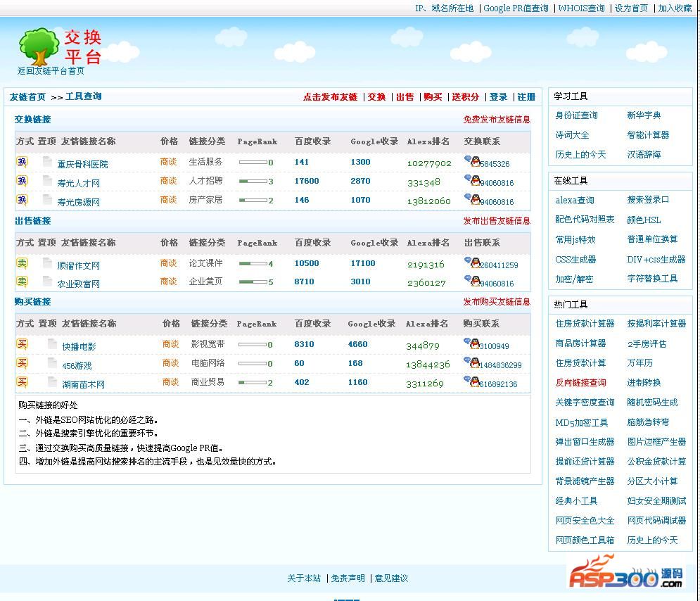Click QQ contact icon for 寿光人才网
Image resolution: width=700 pixels, height=601 pixels.
(x=472, y=180)
